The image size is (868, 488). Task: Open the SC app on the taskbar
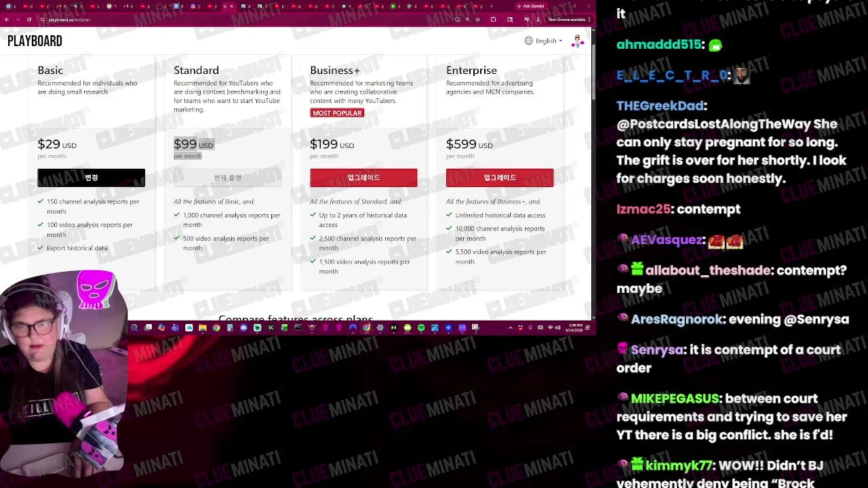pyautogui.click(x=271, y=328)
